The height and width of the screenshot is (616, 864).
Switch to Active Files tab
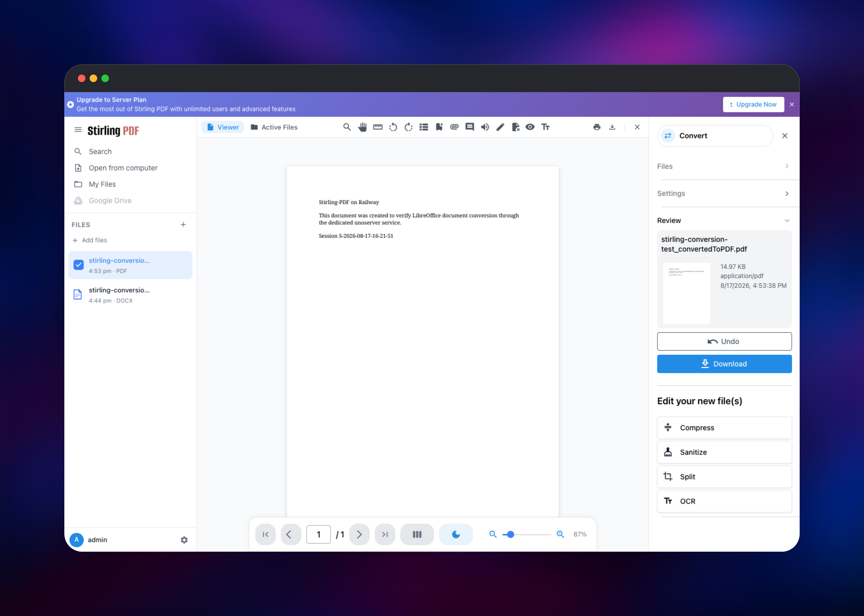click(274, 127)
